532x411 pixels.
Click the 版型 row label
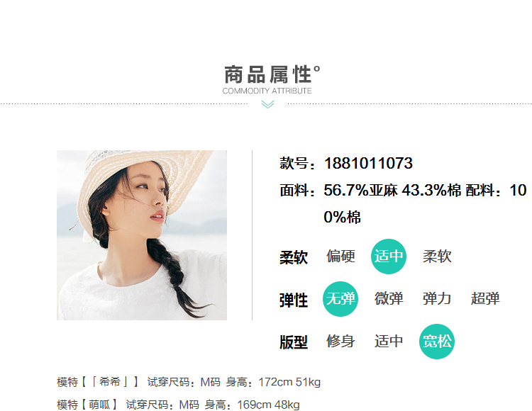point(294,342)
